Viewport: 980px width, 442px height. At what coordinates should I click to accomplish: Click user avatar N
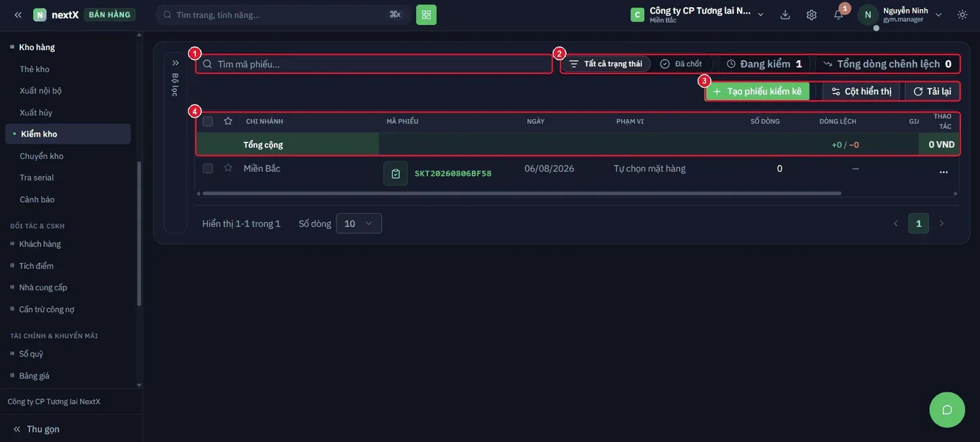pyautogui.click(x=868, y=14)
